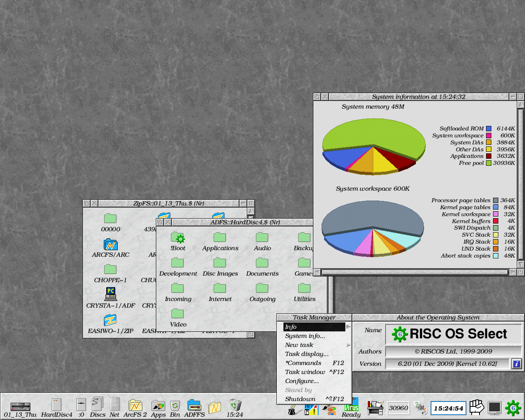Screen dimensions: 525x420
Task: Click the Version field 6.20 (01 Dec 2009)
Action: (447, 364)
